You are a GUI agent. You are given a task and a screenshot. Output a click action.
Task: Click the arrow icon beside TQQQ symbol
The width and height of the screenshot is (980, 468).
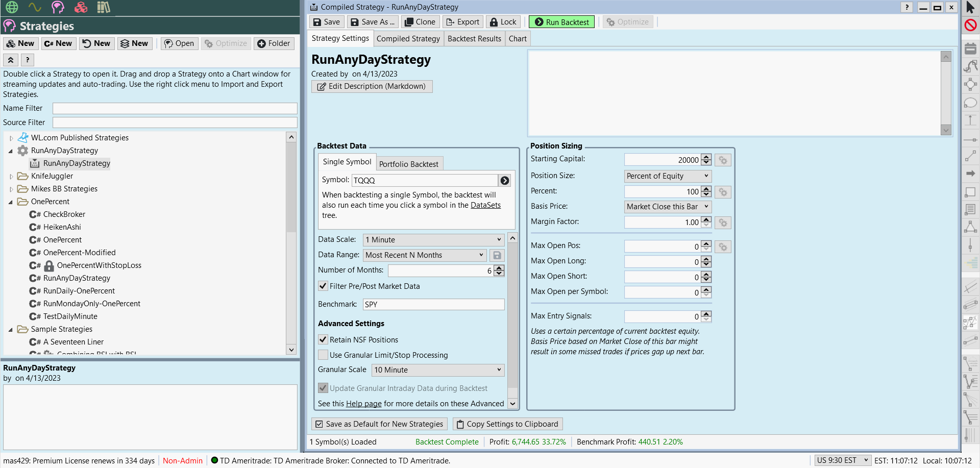click(504, 181)
